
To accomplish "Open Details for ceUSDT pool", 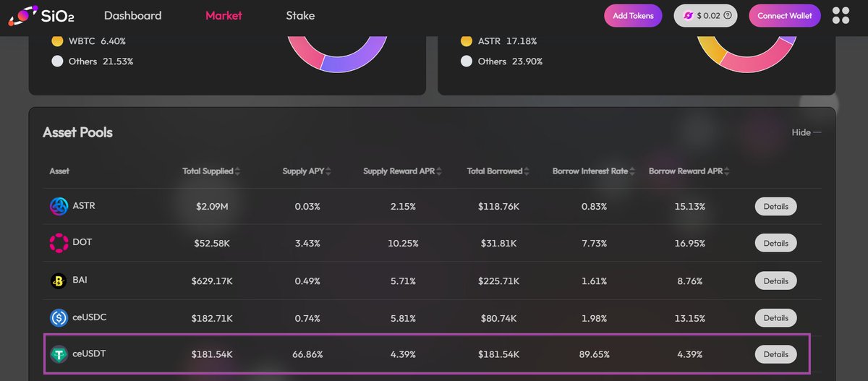I will pos(776,354).
